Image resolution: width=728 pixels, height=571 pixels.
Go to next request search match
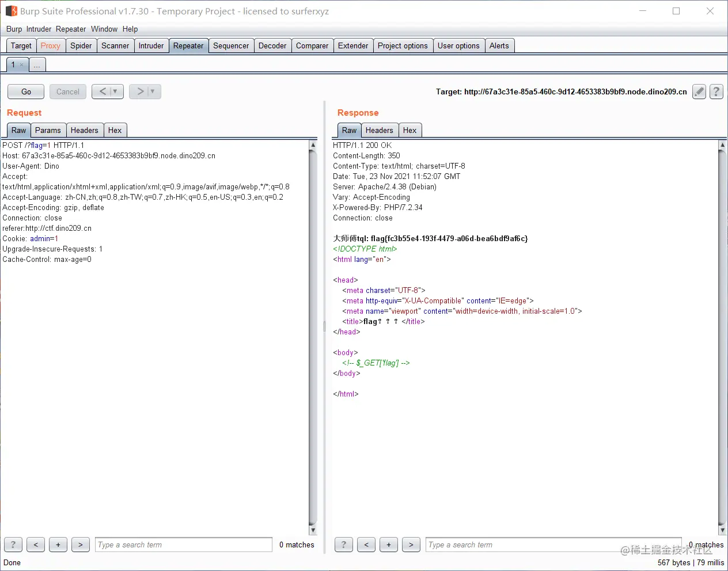[81, 545]
